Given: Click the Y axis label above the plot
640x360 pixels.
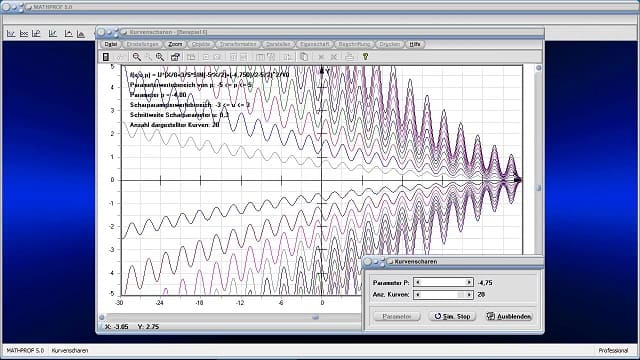Looking at the screenshot, I should tap(327, 71).
